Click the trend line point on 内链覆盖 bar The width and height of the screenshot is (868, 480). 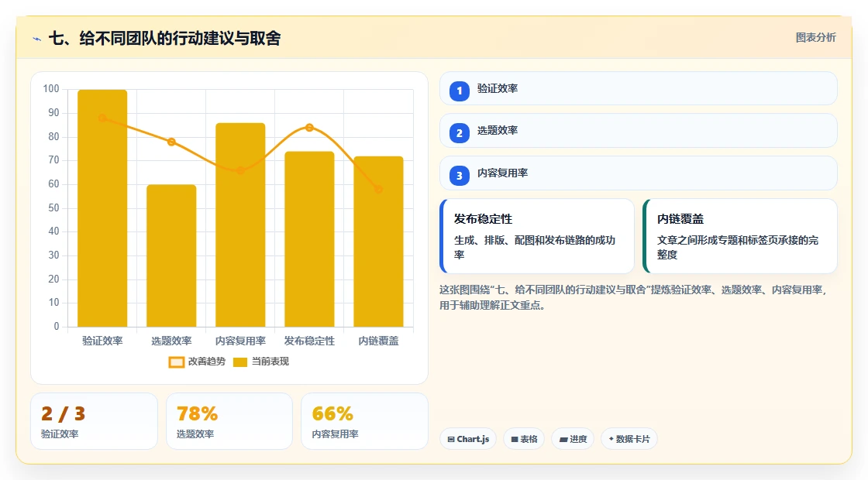(x=379, y=189)
